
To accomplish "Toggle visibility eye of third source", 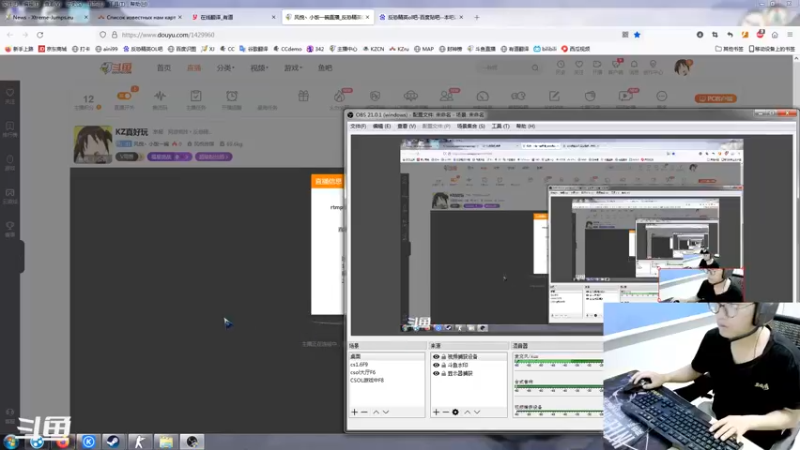I will pos(436,373).
